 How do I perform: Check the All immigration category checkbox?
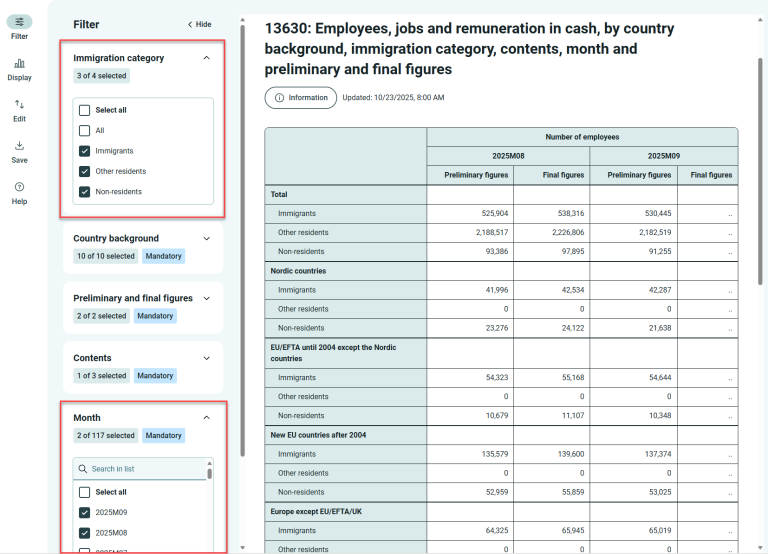point(85,131)
